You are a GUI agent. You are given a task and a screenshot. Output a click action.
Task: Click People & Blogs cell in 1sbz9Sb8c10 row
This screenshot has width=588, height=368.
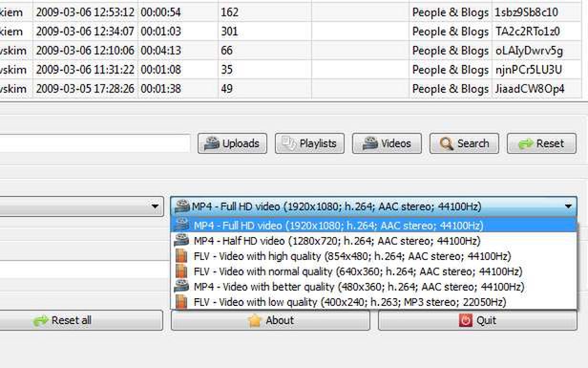click(451, 12)
